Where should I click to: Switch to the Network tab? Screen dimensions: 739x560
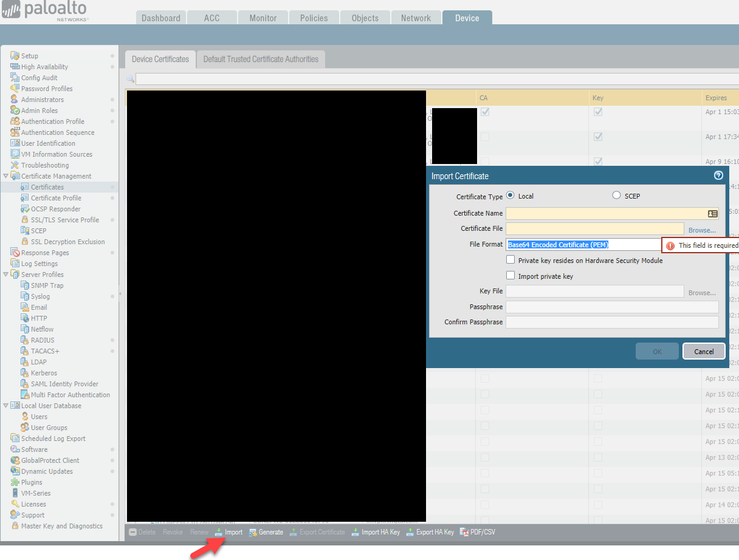[416, 18]
